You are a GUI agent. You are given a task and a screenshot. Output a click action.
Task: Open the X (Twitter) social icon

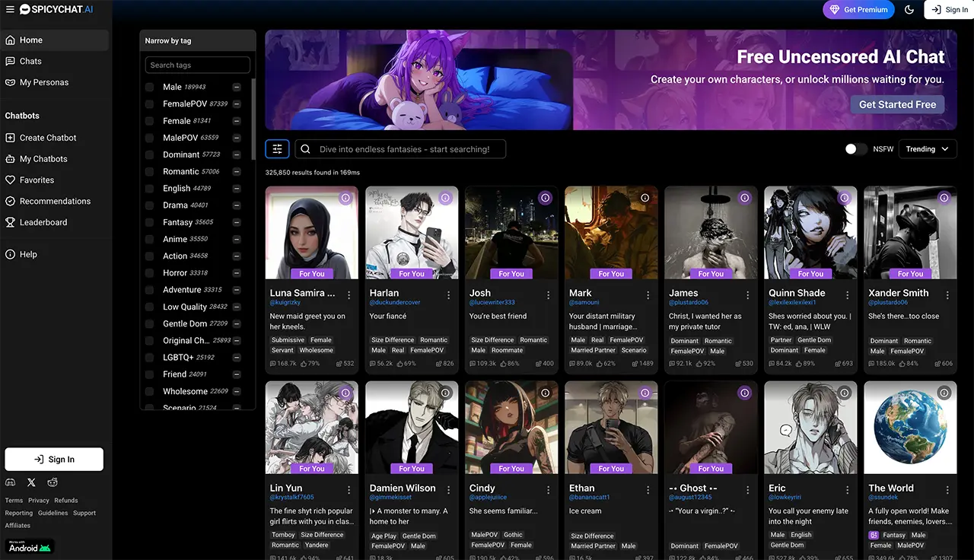pos(31,482)
